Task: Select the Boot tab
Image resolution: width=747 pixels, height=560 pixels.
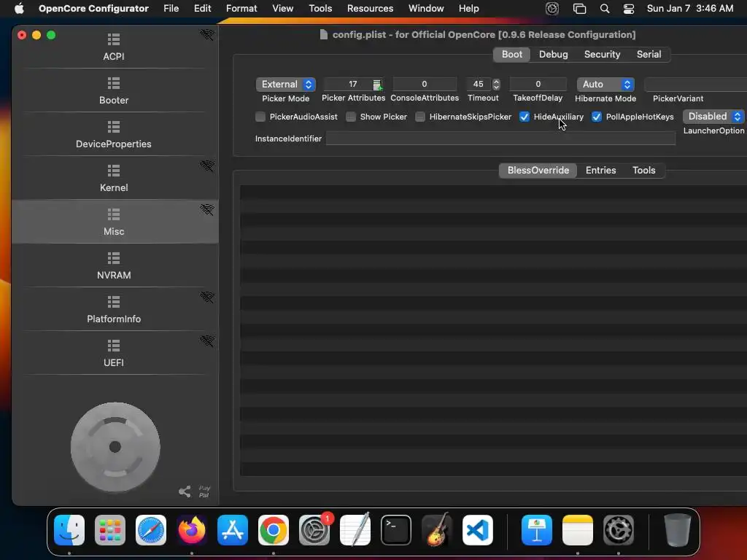Action: [x=511, y=54]
